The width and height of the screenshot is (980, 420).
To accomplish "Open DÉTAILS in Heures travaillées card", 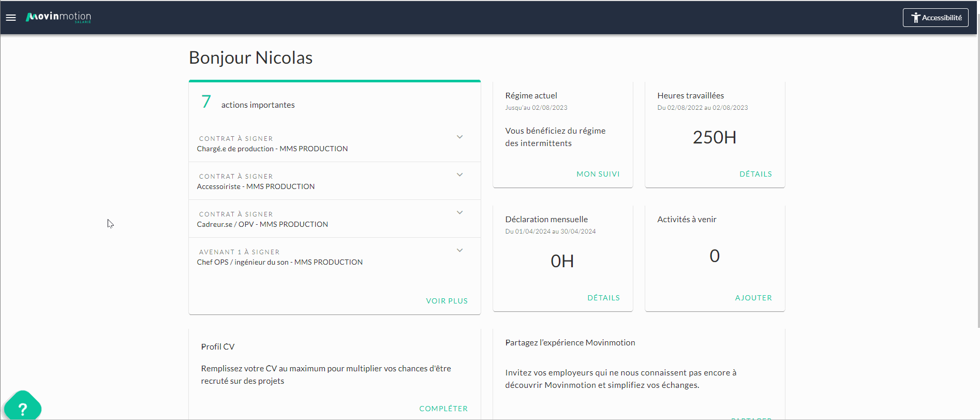I will pos(755,174).
